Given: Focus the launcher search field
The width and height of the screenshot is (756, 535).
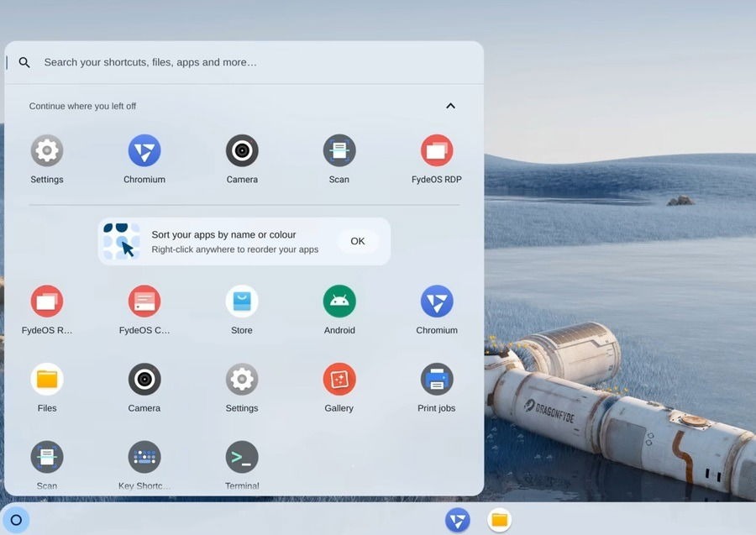Looking at the screenshot, I should (252, 62).
